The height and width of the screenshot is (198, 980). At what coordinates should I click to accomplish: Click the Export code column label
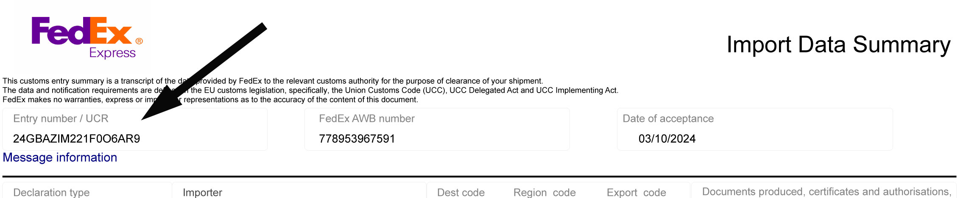pyautogui.click(x=636, y=192)
